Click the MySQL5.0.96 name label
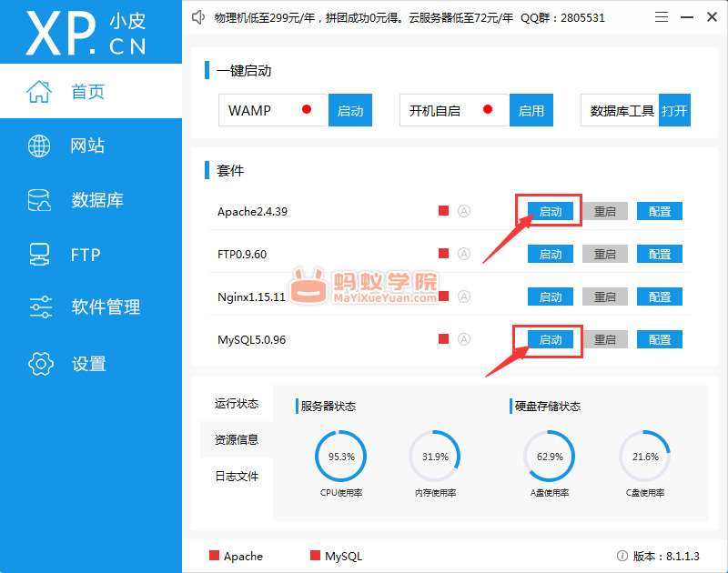The width and height of the screenshot is (728, 573). 251,339
